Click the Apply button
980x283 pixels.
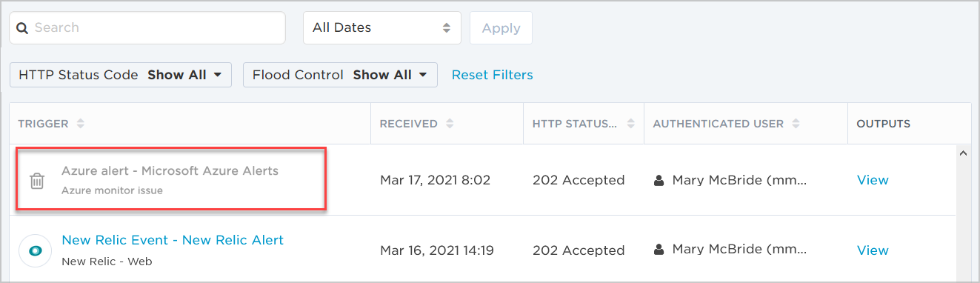click(501, 28)
